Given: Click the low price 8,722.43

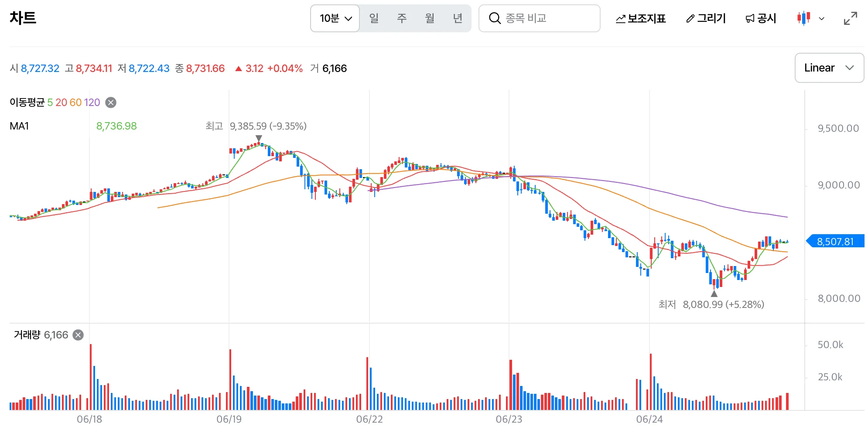Looking at the screenshot, I should click(149, 68).
